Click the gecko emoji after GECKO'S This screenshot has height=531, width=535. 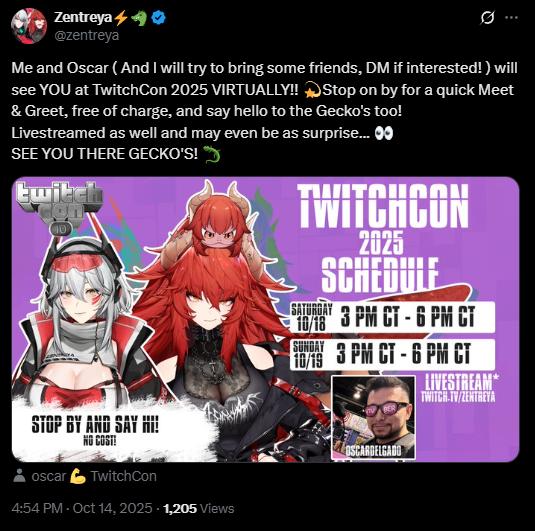coord(212,154)
